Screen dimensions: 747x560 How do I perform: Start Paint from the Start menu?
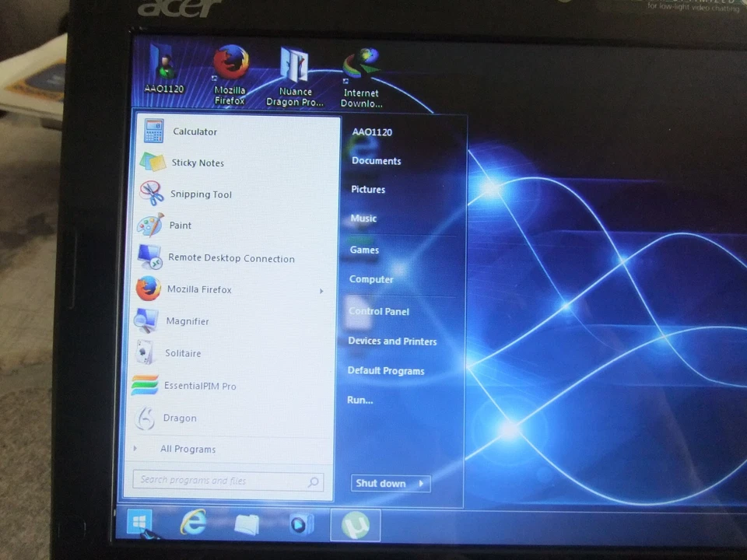coord(180,225)
